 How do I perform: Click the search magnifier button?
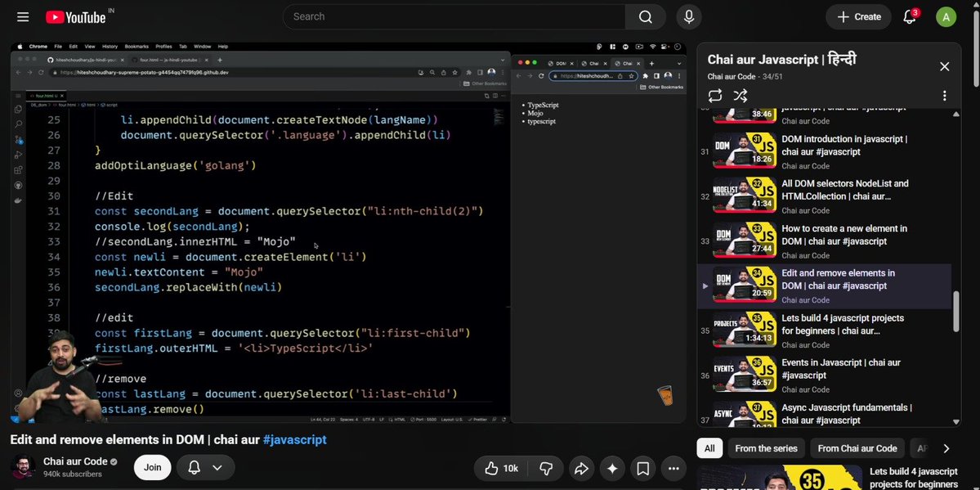[x=646, y=17]
